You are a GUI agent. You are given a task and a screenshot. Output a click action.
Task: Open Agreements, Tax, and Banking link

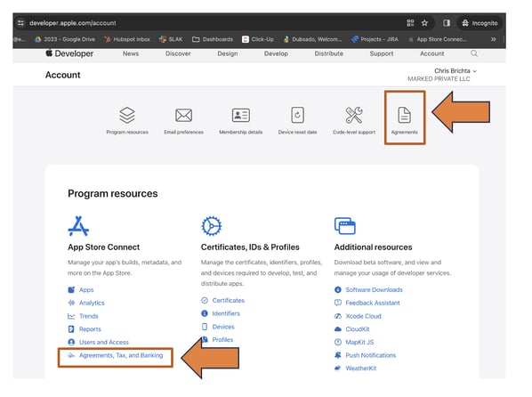point(121,355)
